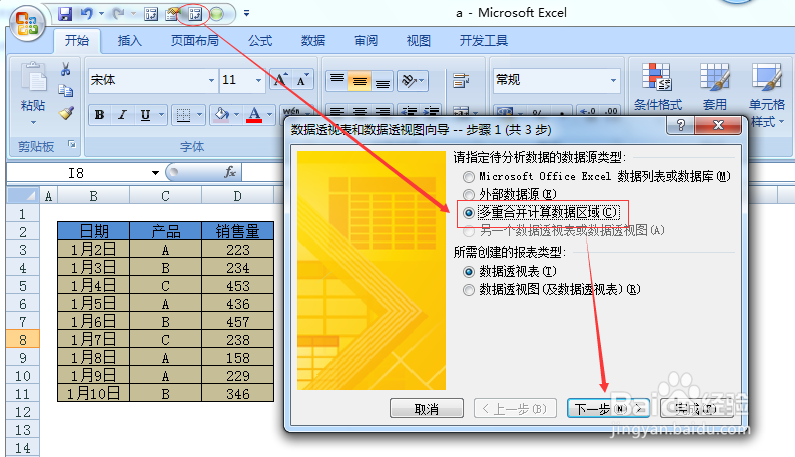Click the Office button orb
The image size is (795, 457).
(27, 23)
